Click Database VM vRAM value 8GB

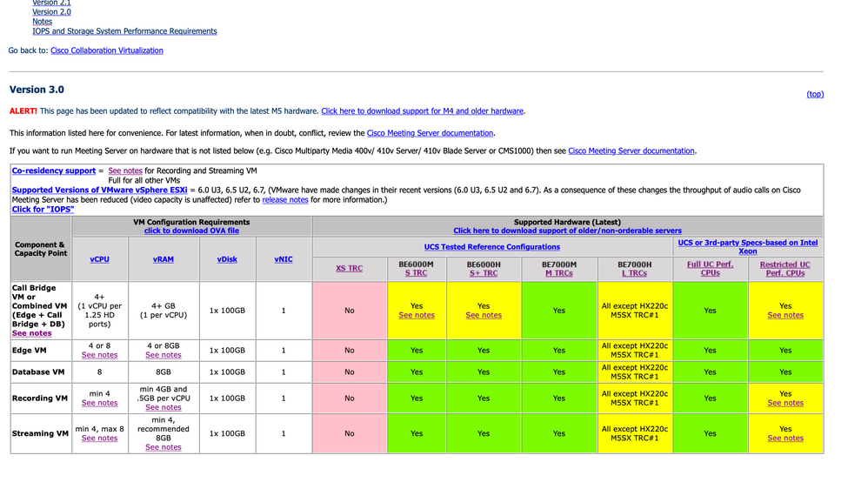pyautogui.click(x=164, y=372)
